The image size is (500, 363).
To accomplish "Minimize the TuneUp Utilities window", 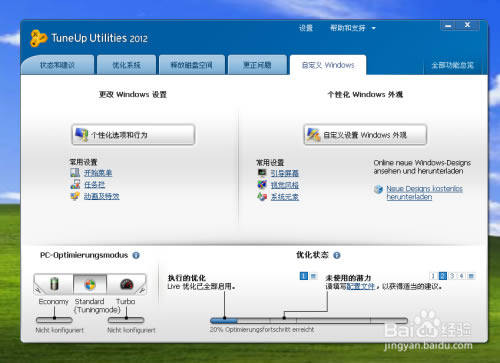I will [x=449, y=25].
